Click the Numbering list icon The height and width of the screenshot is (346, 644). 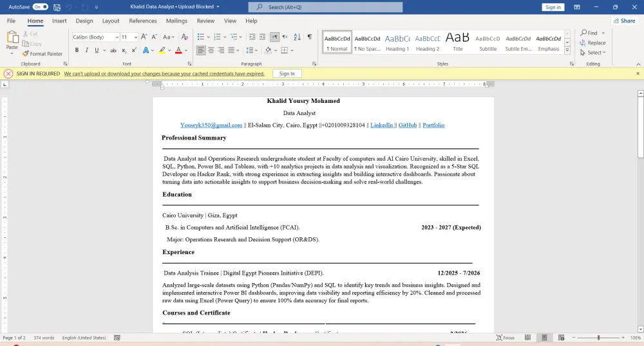(x=217, y=37)
